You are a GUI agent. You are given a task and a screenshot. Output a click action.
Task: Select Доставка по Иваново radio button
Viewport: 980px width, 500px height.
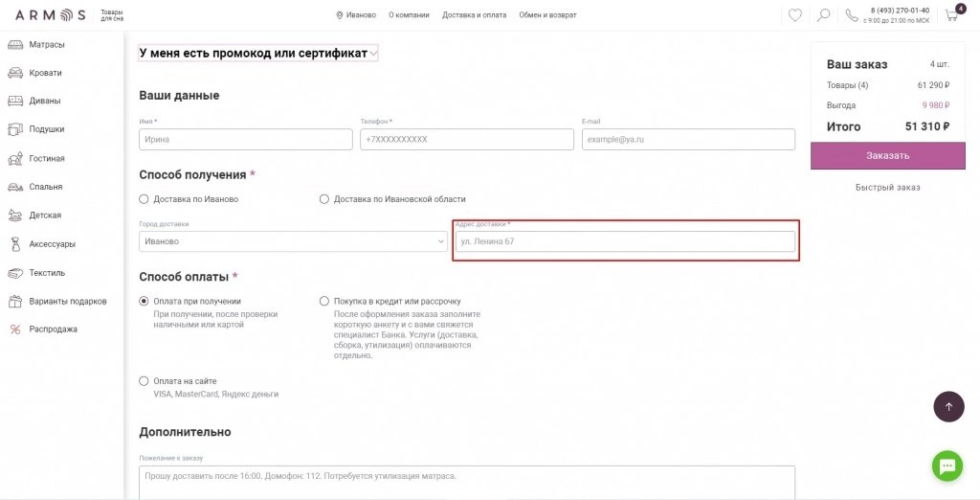click(144, 199)
